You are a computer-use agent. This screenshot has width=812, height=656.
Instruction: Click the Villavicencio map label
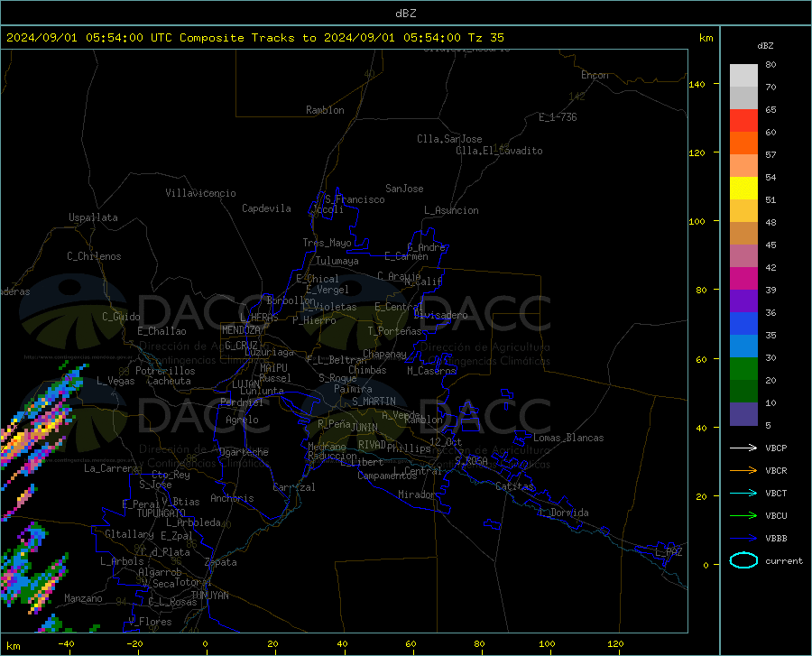pyautogui.click(x=200, y=193)
